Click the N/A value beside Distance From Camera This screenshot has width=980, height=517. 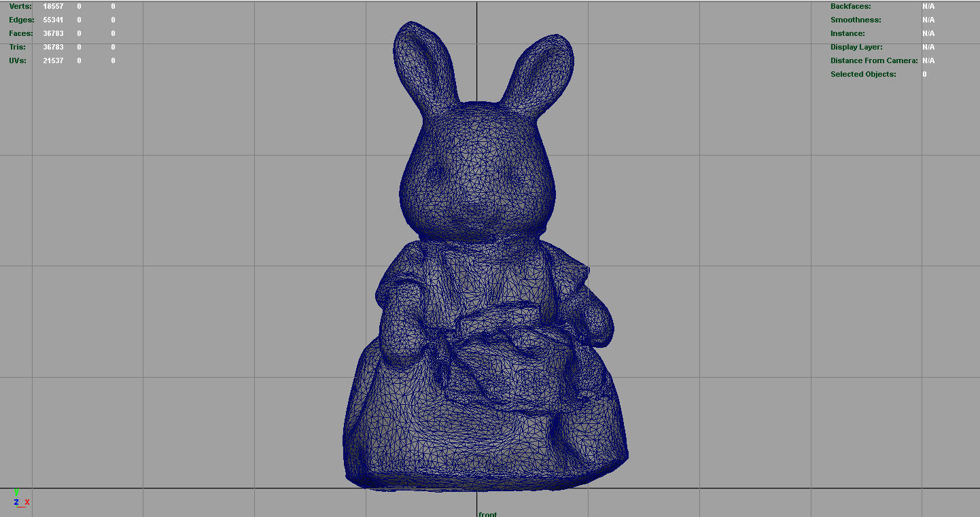(x=928, y=60)
